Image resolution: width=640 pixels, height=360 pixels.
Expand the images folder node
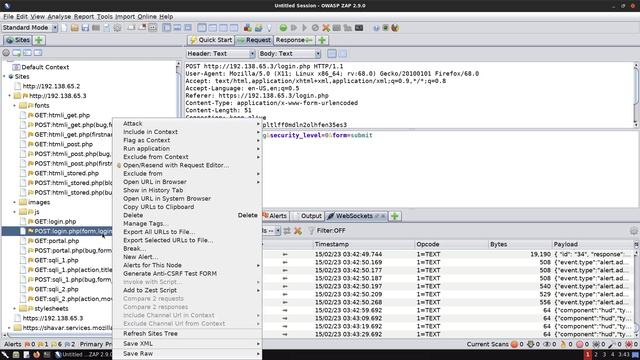point(15,202)
